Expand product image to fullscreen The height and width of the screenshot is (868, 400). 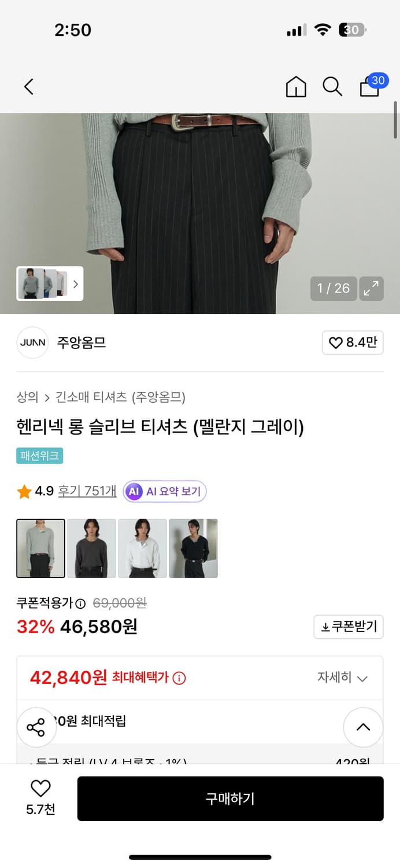(371, 288)
